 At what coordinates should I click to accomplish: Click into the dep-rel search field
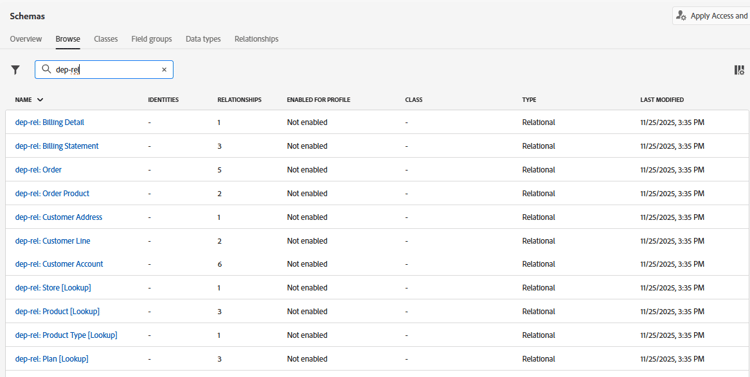pyautogui.click(x=104, y=69)
